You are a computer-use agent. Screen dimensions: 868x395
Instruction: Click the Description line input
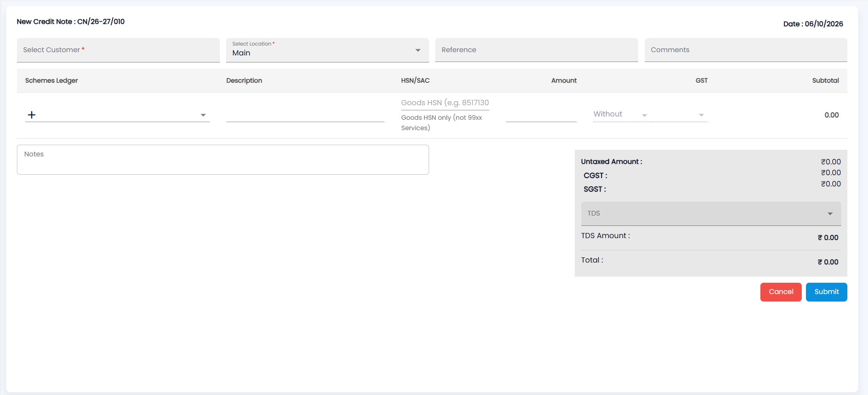(305, 115)
